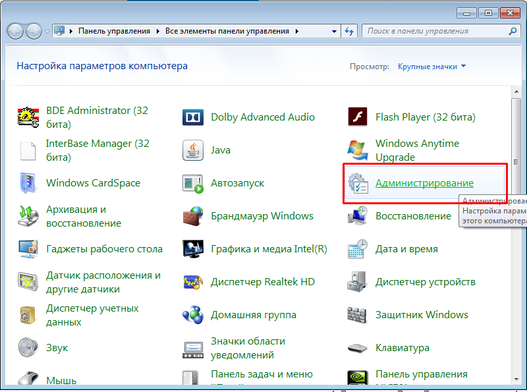
Task: Open the 'Дата и время' link
Action: coord(407,249)
